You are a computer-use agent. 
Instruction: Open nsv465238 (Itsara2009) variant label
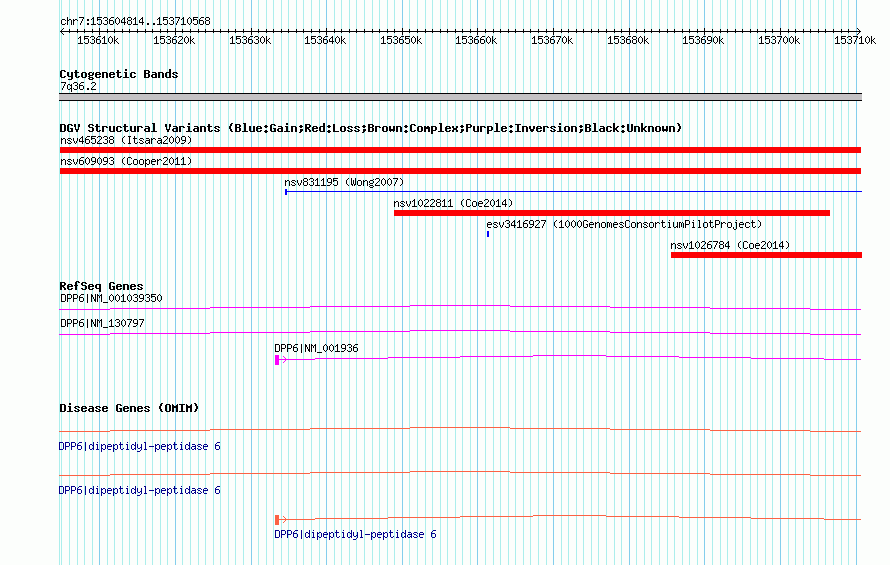126,140
